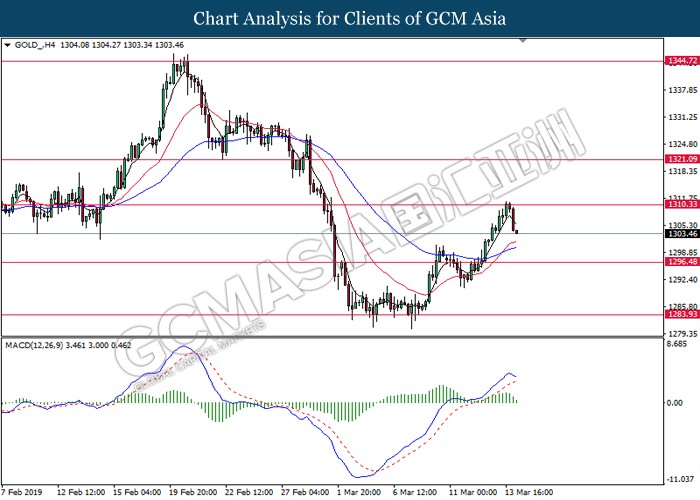Click the 7 Feb 2019 date label
Viewport: 700px width, 500px height.
click(x=22, y=492)
